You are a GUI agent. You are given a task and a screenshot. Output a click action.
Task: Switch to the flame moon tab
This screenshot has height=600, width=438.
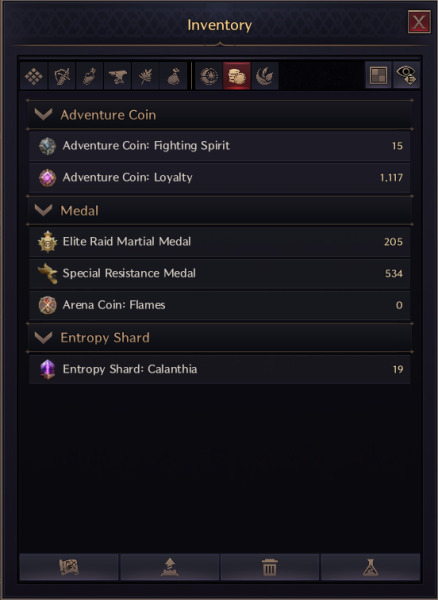coord(265,76)
